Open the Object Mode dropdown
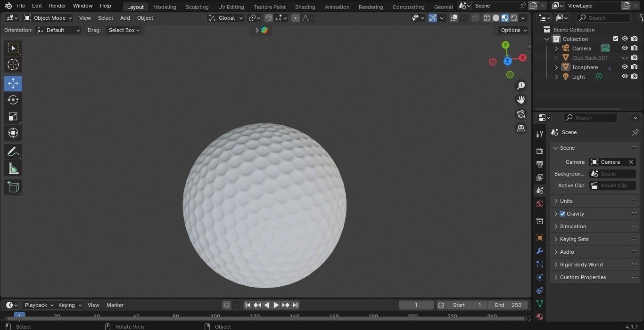 48,18
